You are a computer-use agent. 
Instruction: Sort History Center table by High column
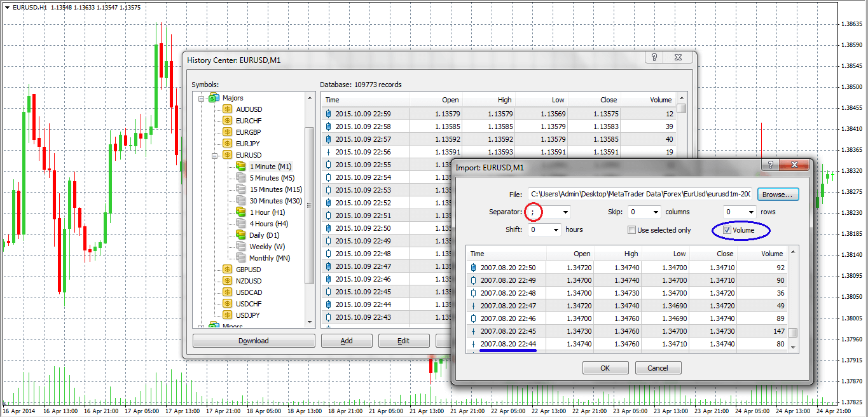489,100
